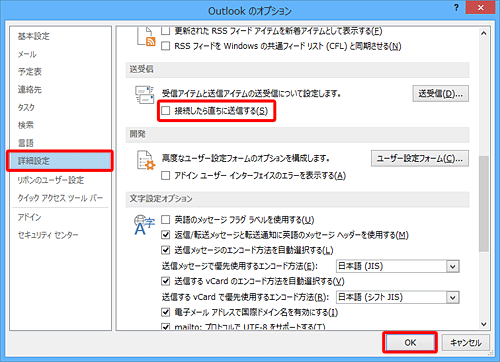Select 詳細設定 category

60,161
